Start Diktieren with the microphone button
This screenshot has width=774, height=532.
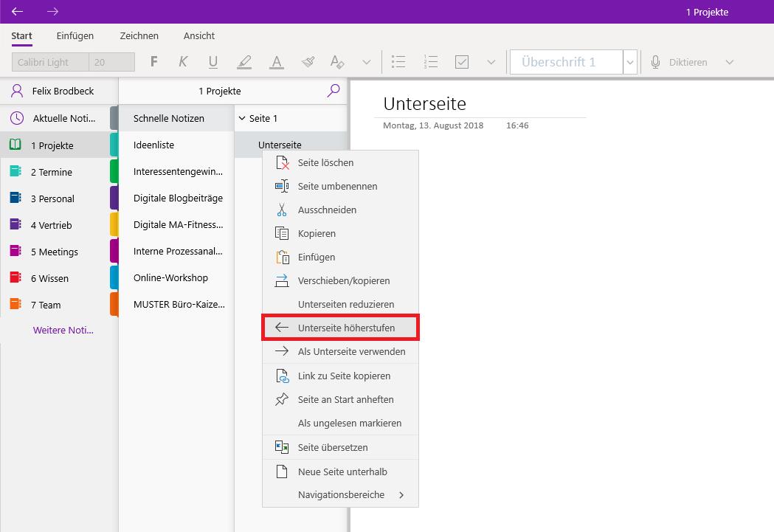tap(679, 62)
